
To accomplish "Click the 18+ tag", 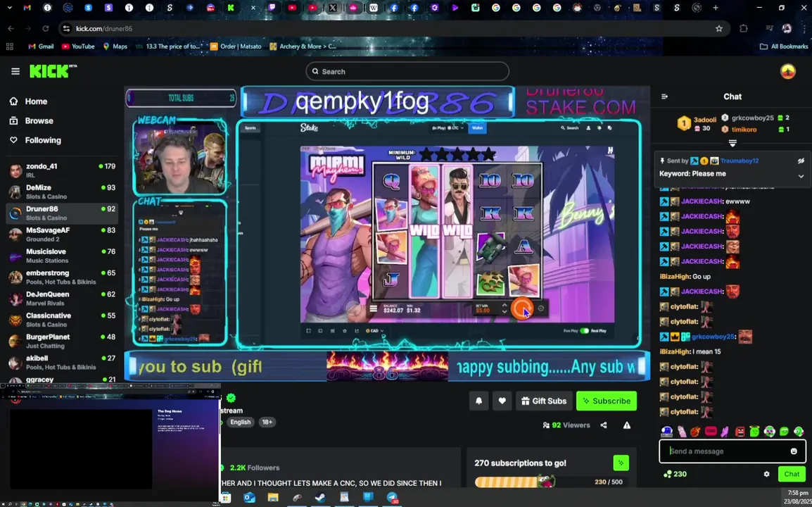I will click(267, 422).
